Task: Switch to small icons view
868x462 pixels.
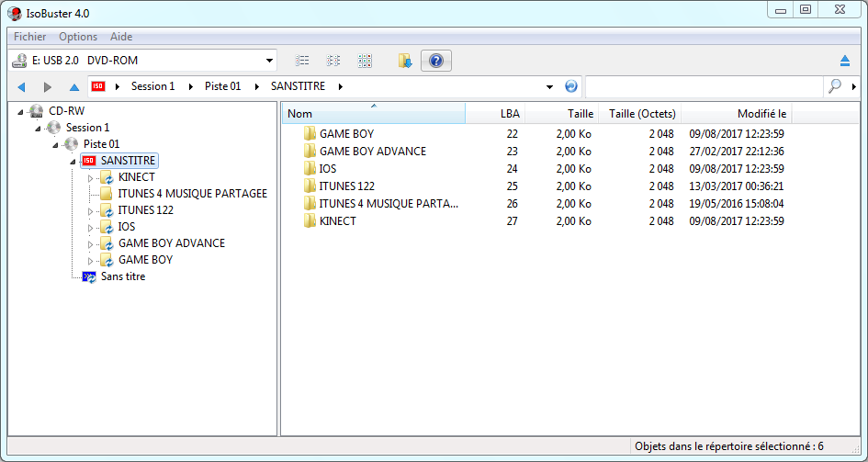Action: [x=333, y=61]
